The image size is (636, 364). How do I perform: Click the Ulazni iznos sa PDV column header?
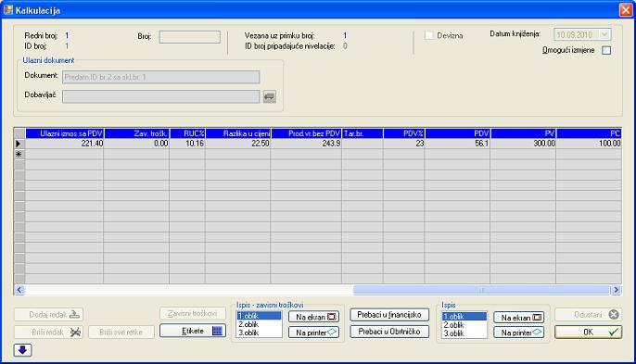(65, 133)
